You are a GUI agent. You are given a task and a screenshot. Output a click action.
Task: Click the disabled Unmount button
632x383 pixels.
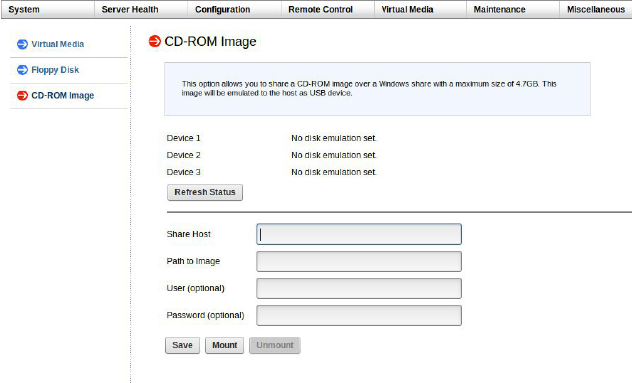pos(275,345)
